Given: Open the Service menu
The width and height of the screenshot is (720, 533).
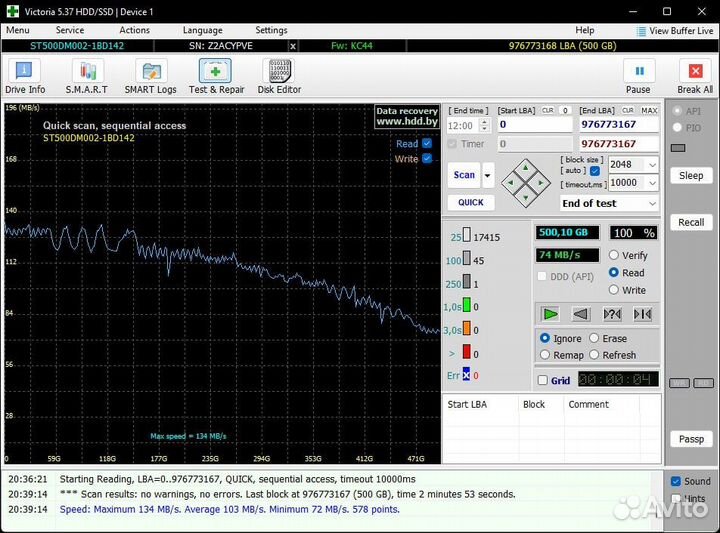Looking at the screenshot, I should 70,30.
